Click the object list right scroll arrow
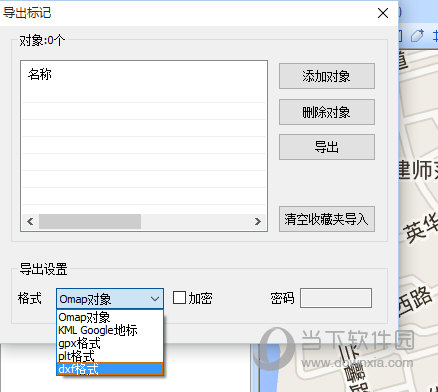This screenshot has width=438, height=392. [x=258, y=221]
